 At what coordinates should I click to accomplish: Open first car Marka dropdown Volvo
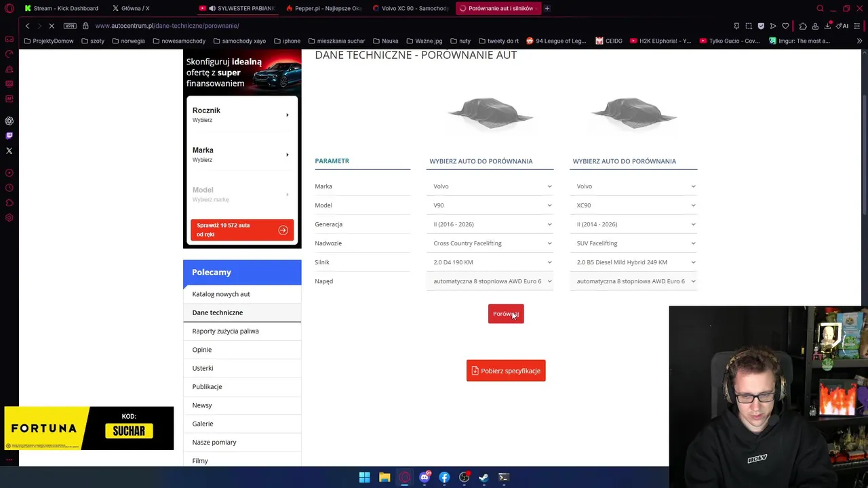(490, 186)
